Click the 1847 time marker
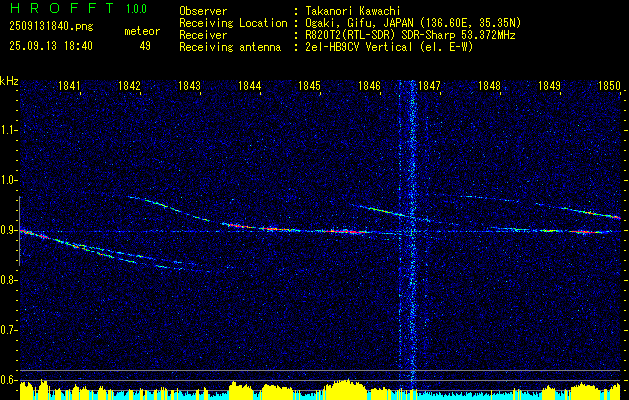This screenshot has width=629, height=400. pyautogui.click(x=429, y=86)
